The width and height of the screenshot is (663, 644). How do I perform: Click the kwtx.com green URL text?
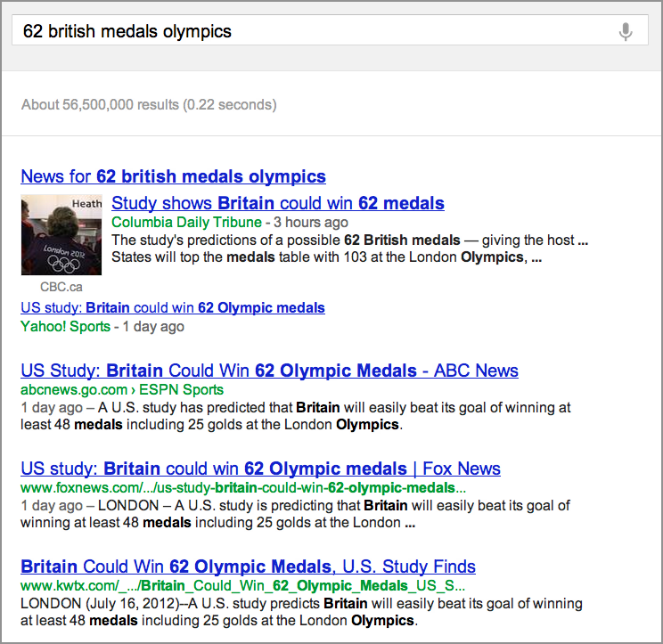click(242, 586)
